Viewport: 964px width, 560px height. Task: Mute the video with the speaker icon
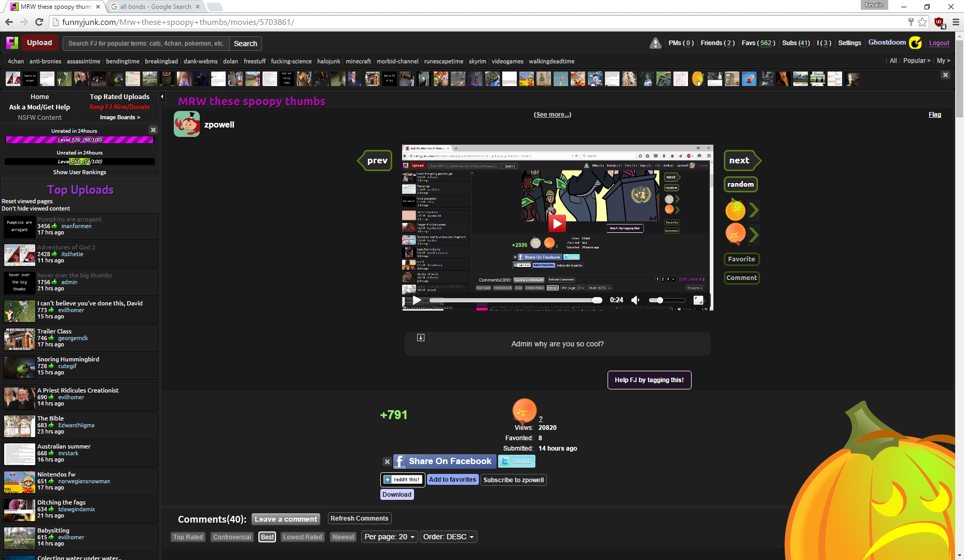[635, 300]
